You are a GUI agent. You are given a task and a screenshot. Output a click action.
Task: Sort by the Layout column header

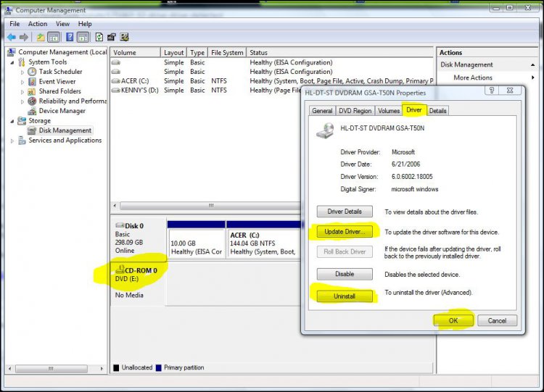point(173,53)
